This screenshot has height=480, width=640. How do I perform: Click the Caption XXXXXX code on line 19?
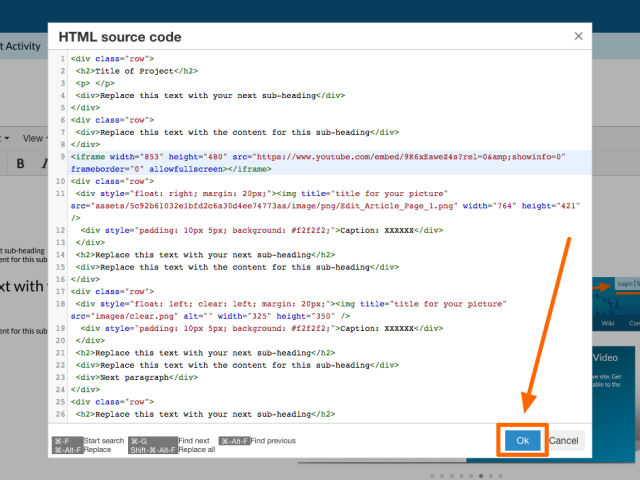[262, 328]
